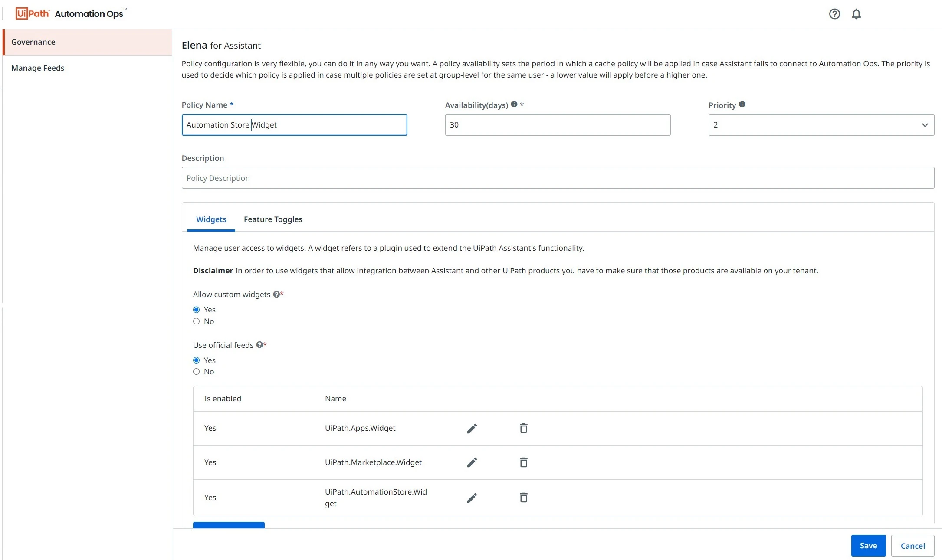Click the 'Elena for Assistant' heading
The height and width of the screenshot is (560, 942).
pos(221,45)
